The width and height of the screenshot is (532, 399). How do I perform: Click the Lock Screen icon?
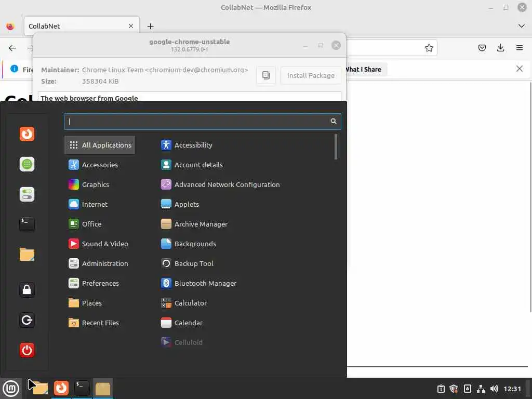point(27,290)
